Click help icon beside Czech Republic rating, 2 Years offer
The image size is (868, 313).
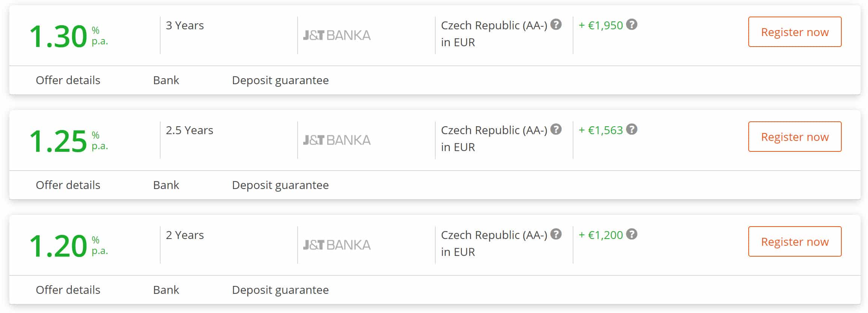556,234
